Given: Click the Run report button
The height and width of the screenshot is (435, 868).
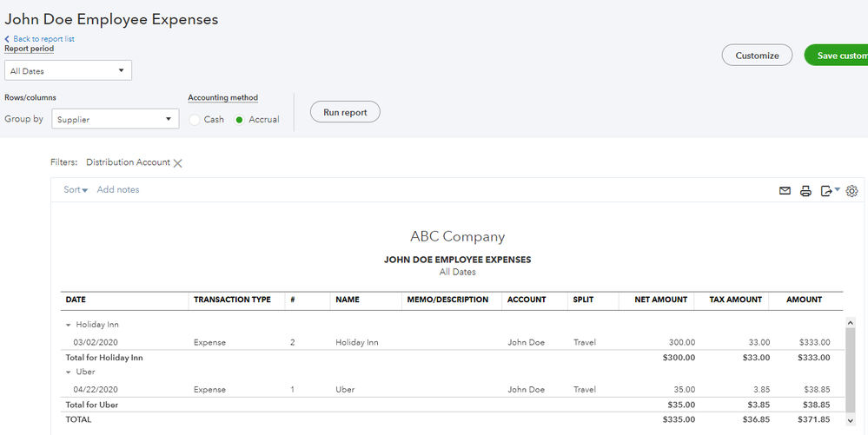Looking at the screenshot, I should click(345, 112).
